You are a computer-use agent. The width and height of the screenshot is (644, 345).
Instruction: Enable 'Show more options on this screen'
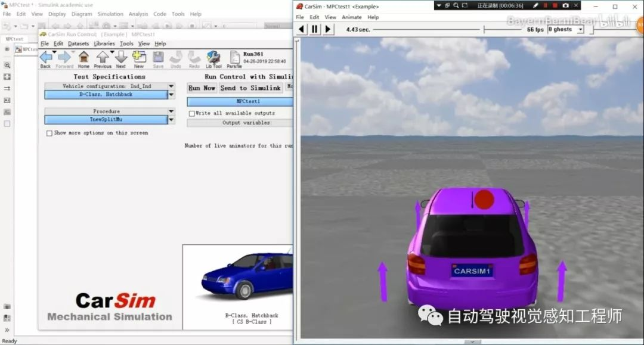click(x=49, y=133)
